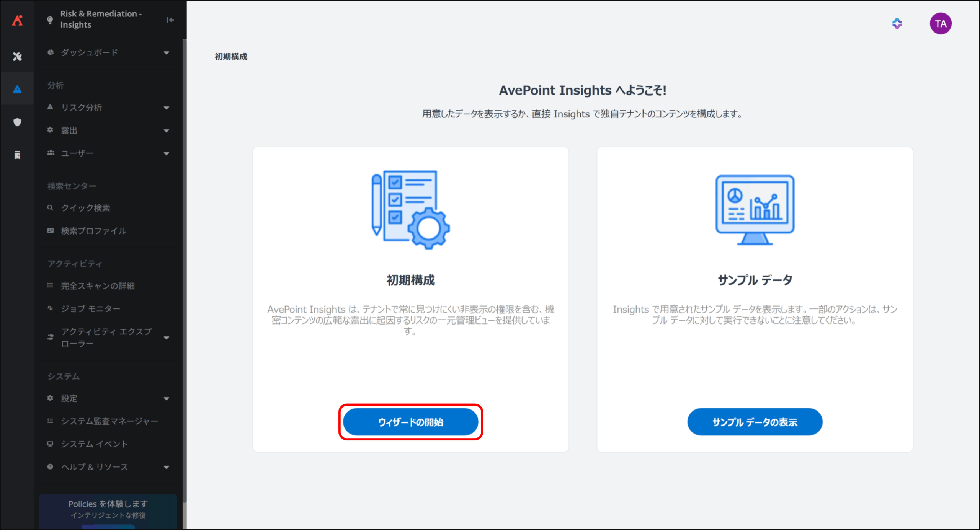Select システム監査マネージャー in sidebar
The width and height of the screenshot is (980, 530).
pos(109,421)
